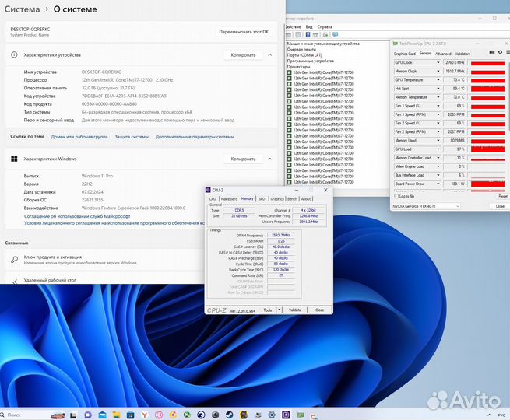Open the Yandex browser taskbar icon
The width and height of the screenshot is (510, 420).
tap(145, 415)
